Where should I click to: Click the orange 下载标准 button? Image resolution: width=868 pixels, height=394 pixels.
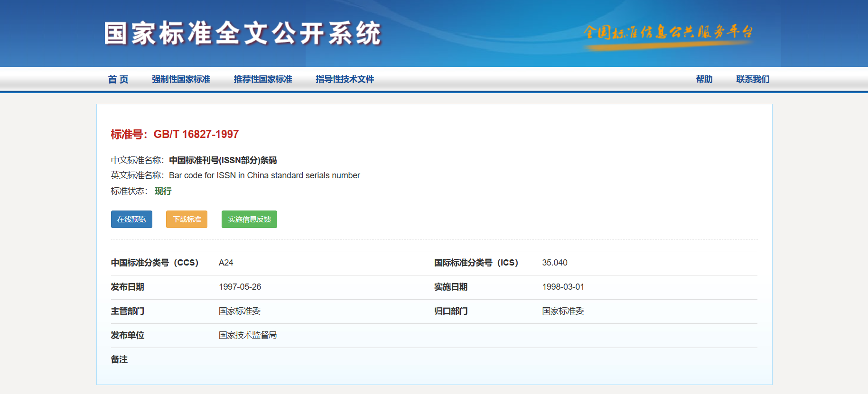point(187,220)
